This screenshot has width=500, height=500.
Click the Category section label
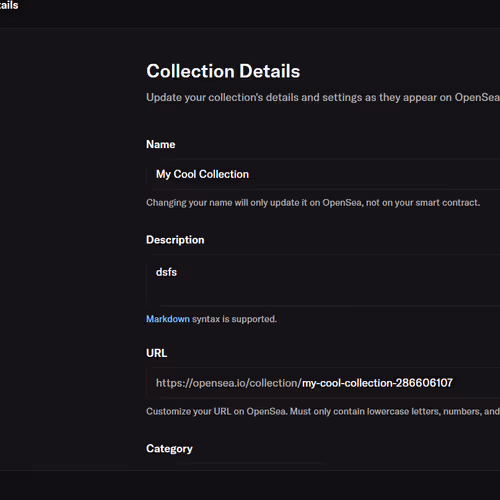click(169, 449)
